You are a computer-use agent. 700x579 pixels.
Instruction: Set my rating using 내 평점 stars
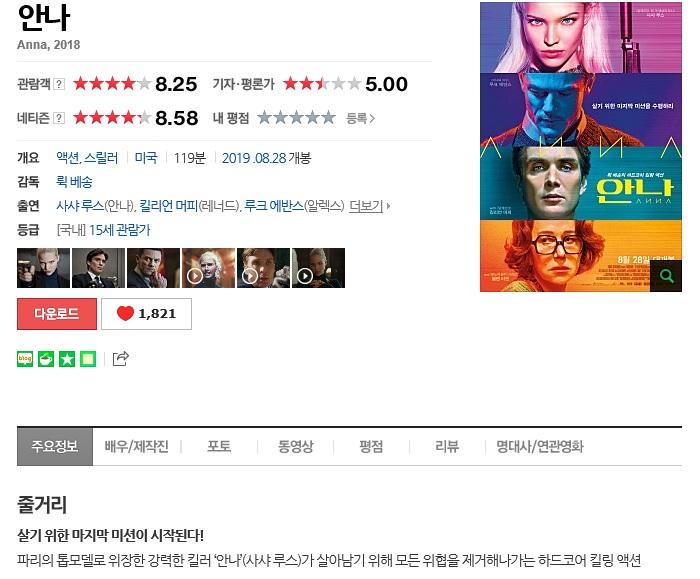(296, 118)
